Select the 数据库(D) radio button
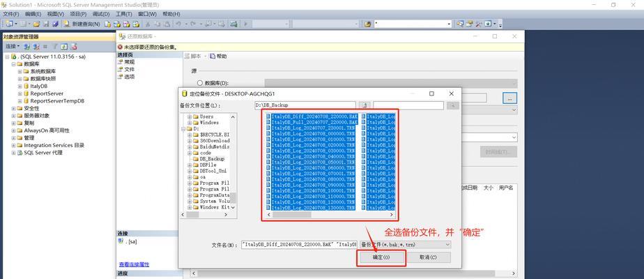 click(x=200, y=83)
